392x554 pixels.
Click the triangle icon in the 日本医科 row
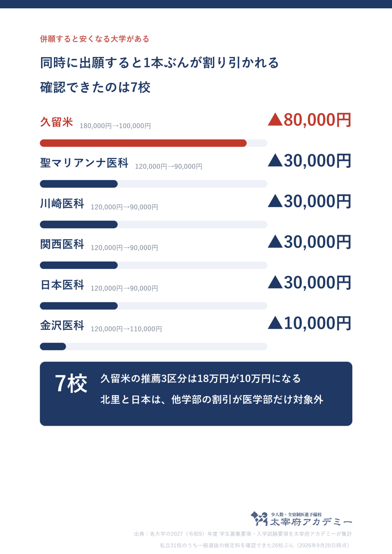(275, 282)
